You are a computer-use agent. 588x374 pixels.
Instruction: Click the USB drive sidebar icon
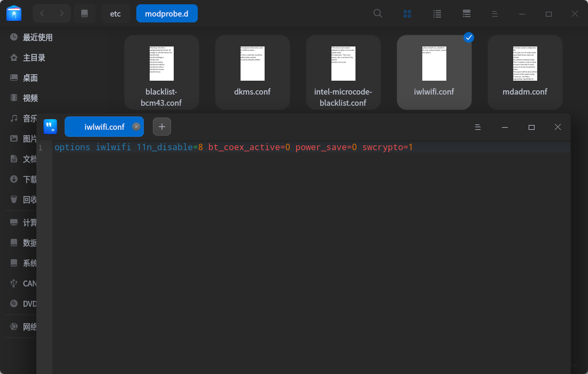[x=14, y=283]
